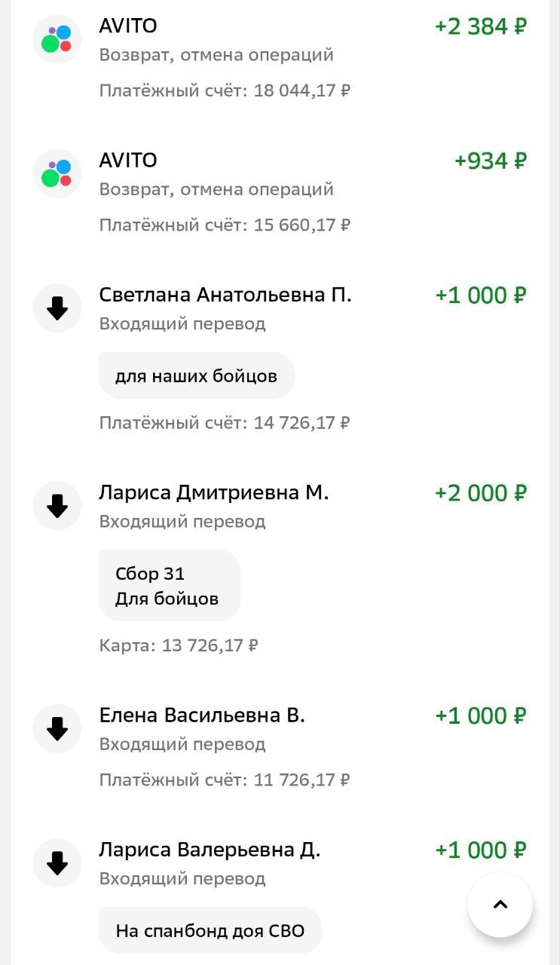The width and height of the screenshot is (560, 965).
Task: Tap the incoming arrow icon for Лариса Дмитриевна М.
Action: 57,506
